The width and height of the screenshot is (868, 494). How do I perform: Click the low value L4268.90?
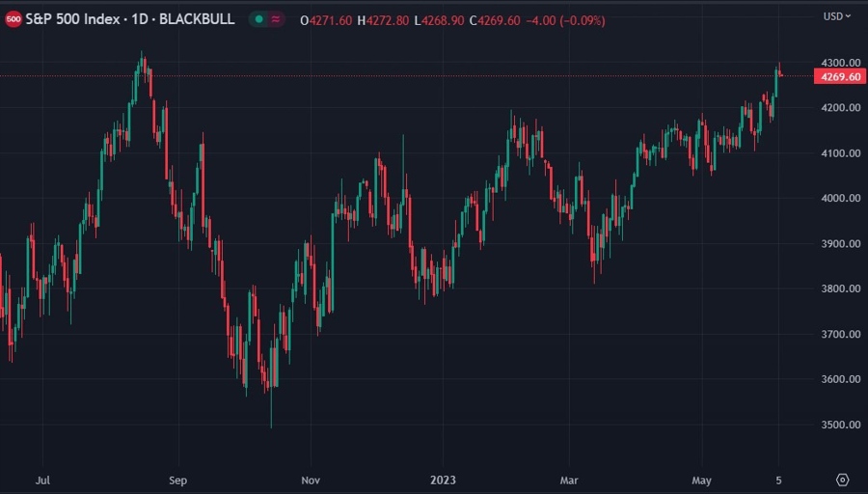(439, 20)
